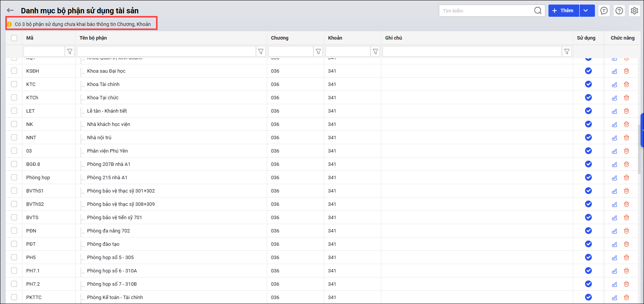This screenshot has height=304, width=644.
Task: Click the back arrow icon
Action: point(10,11)
